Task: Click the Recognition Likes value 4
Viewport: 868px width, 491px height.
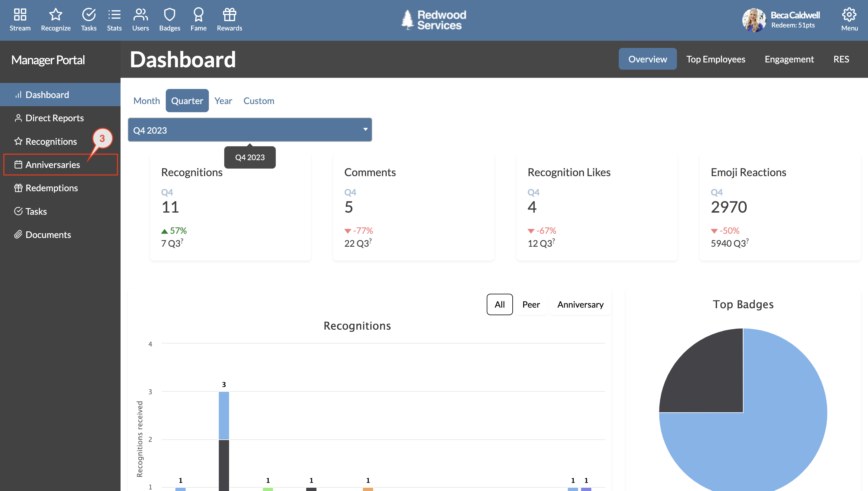Action: (532, 207)
